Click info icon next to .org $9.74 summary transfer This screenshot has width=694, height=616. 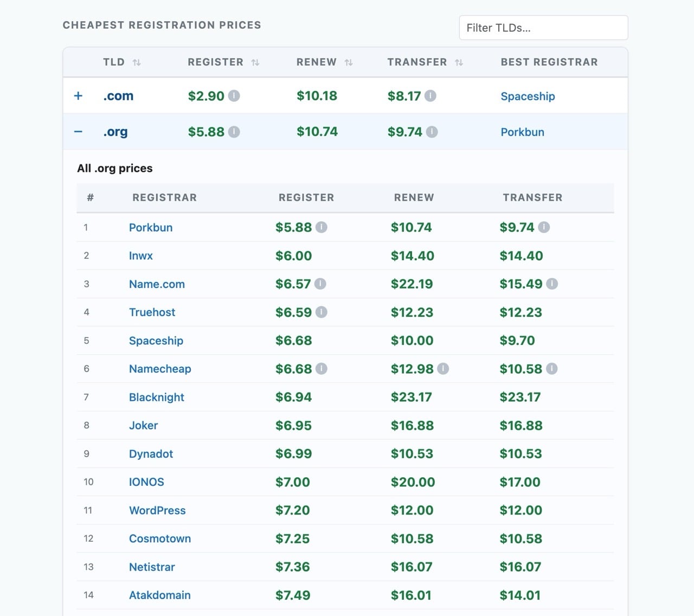(432, 132)
